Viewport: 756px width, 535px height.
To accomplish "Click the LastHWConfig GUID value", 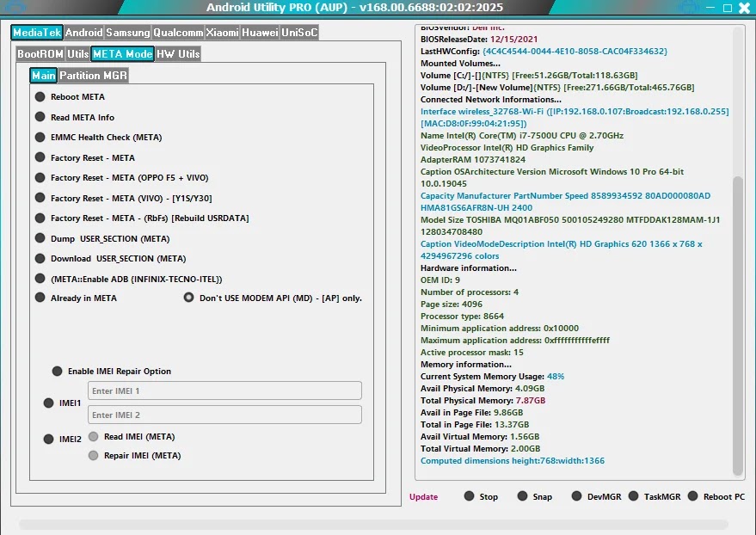I will click(575, 51).
